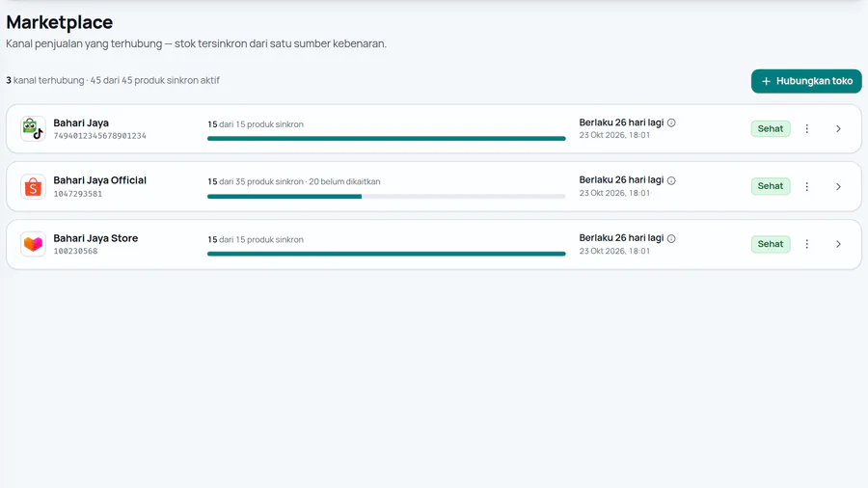Click the Tokopedia TikTok shop logo icon
The image size is (868, 488).
(33, 129)
